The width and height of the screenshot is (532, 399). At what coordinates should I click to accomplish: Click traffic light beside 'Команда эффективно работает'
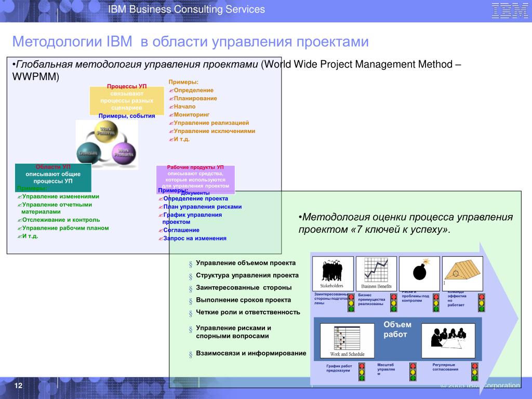(x=482, y=303)
